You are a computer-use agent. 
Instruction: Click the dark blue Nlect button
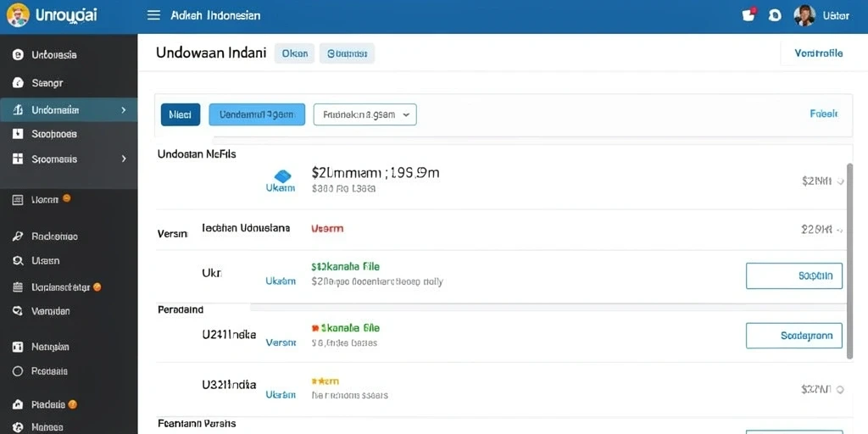181,114
